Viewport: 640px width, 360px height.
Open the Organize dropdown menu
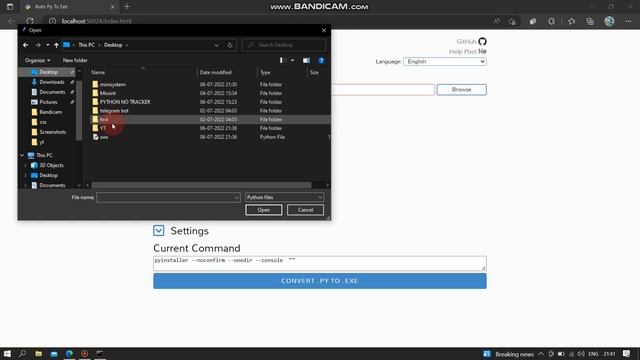point(37,60)
